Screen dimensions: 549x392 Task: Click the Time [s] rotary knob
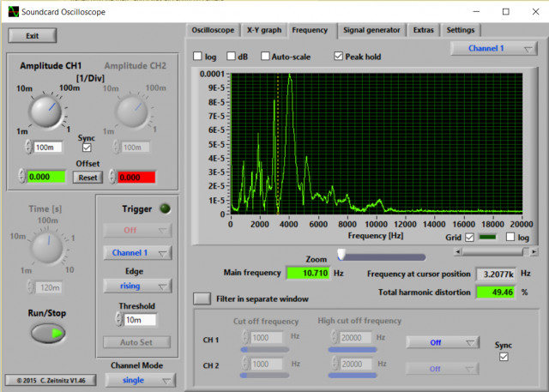48,249
